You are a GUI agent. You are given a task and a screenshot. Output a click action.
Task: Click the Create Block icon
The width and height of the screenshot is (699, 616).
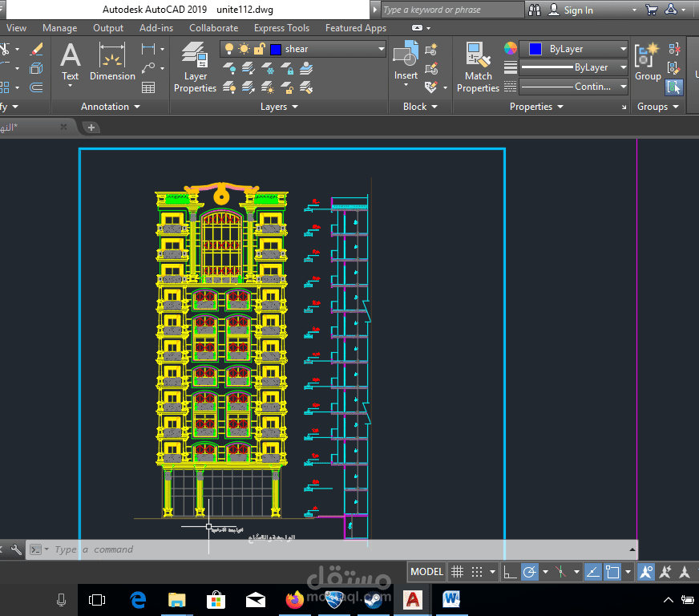point(431,49)
